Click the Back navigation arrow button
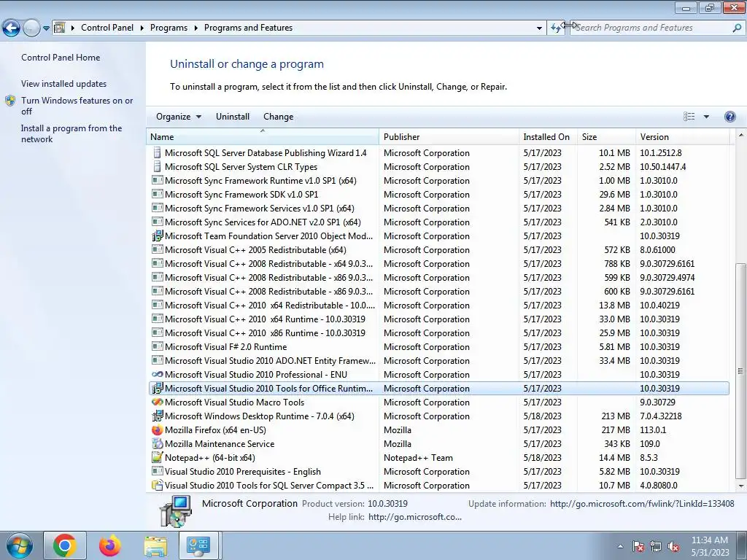747x560 pixels. click(12, 28)
